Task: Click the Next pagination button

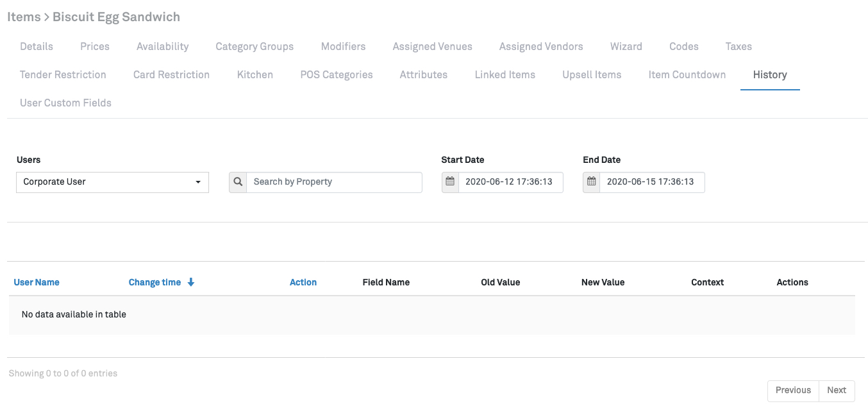Action: tap(837, 390)
